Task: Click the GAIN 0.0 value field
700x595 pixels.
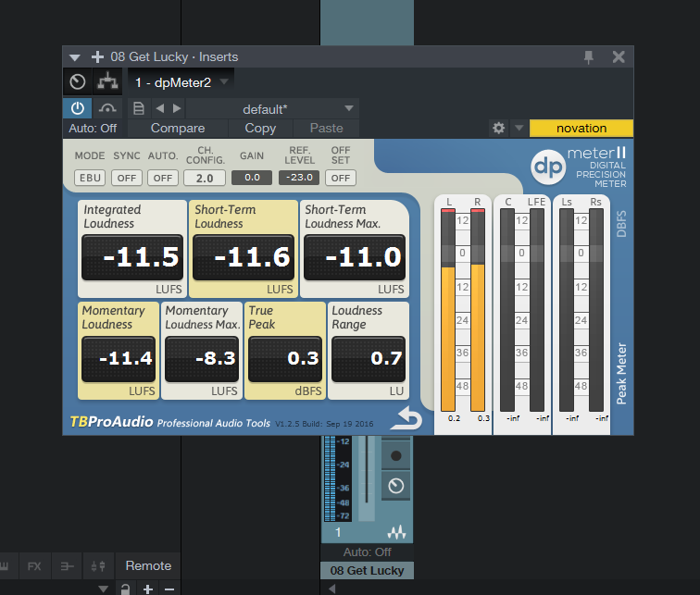Action: pyautogui.click(x=251, y=178)
